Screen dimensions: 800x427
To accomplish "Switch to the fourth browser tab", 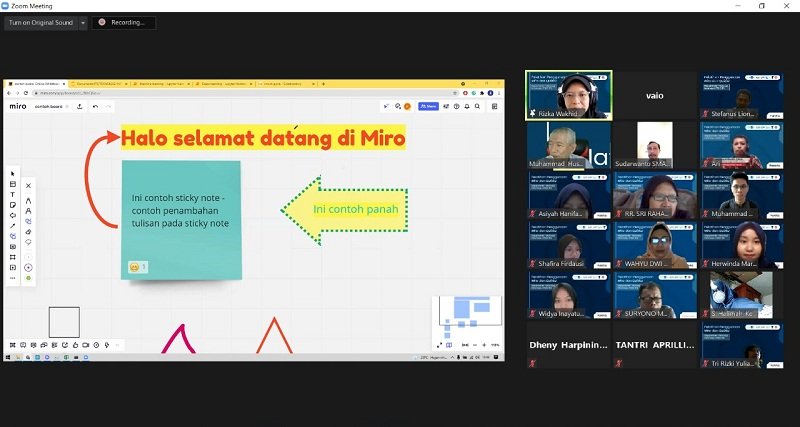I will tap(223, 84).
